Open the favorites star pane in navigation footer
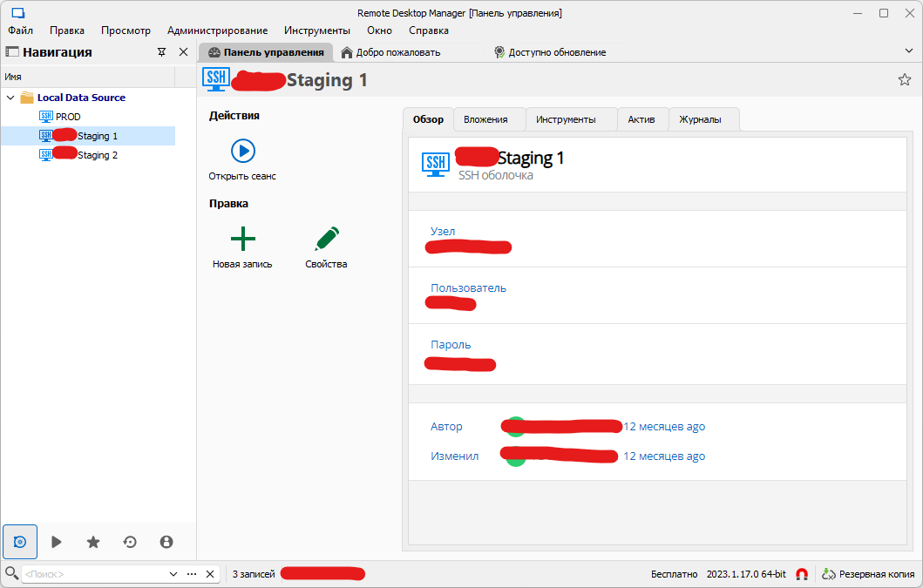The image size is (923, 588). point(93,542)
